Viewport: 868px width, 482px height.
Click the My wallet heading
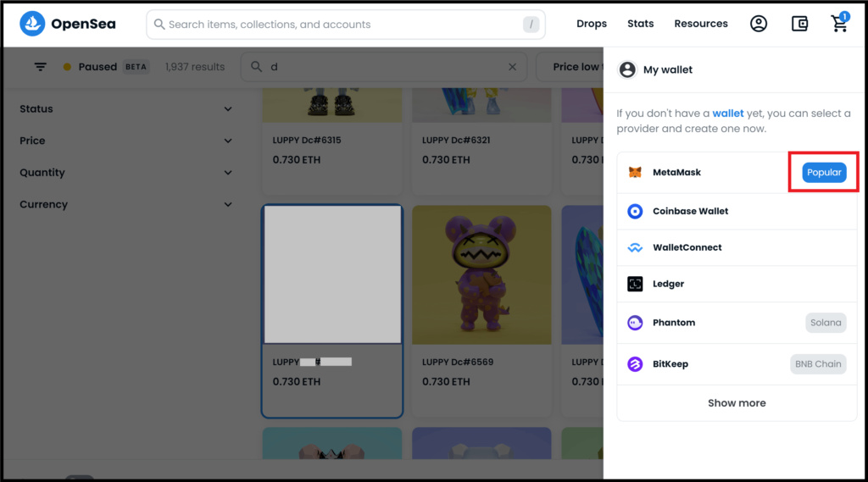coord(668,69)
